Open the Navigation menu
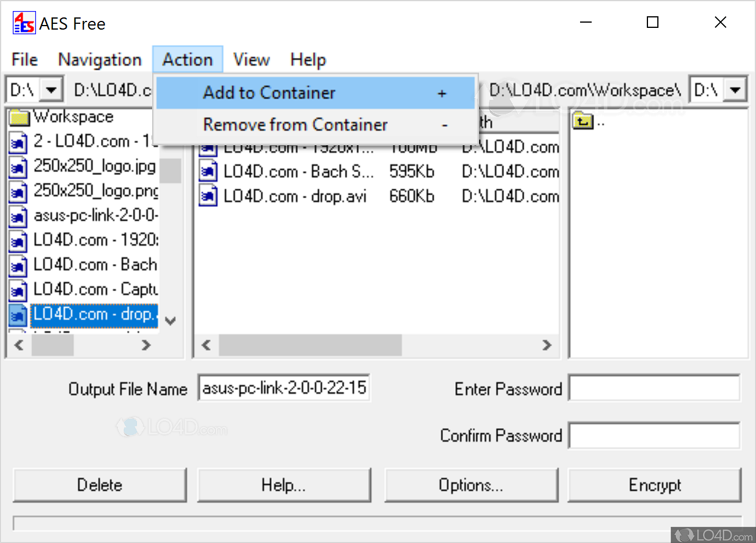The width and height of the screenshot is (756, 543). tap(99, 59)
